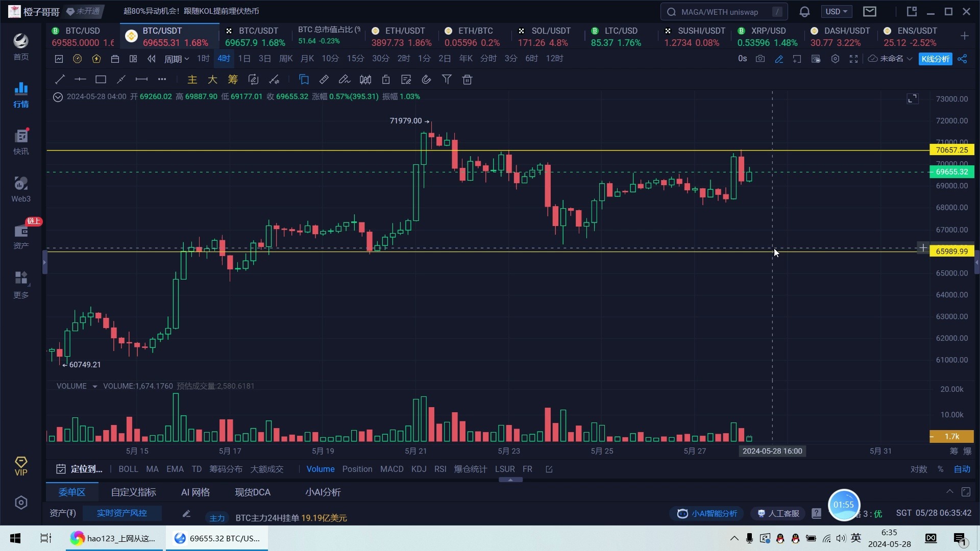Select the trend line drawing tool
The height and width of the screenshot is (551, 980).
click(60, 79)
